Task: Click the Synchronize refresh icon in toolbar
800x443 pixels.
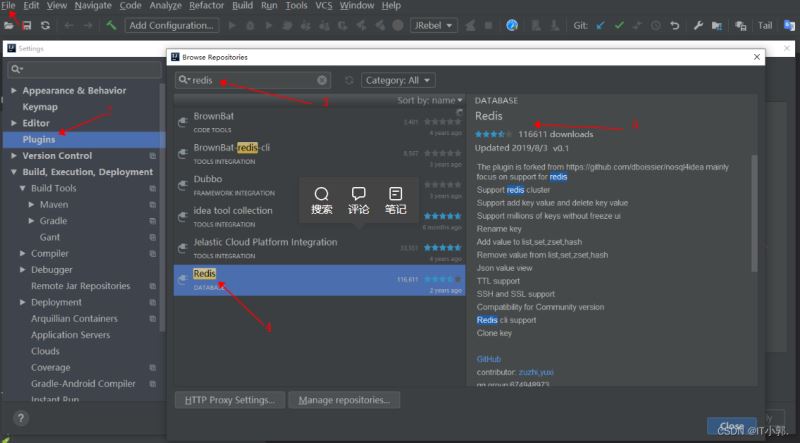Action: [45, 26]
